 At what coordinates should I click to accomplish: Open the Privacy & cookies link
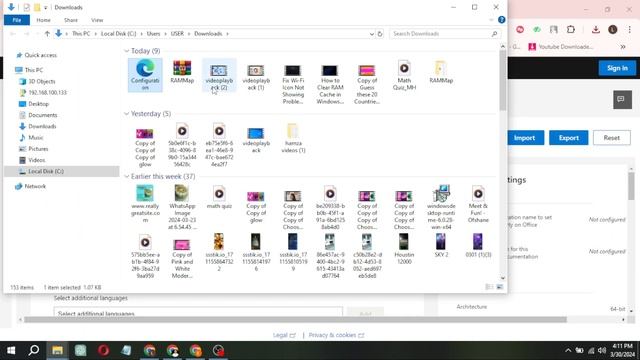pos(336,335)
